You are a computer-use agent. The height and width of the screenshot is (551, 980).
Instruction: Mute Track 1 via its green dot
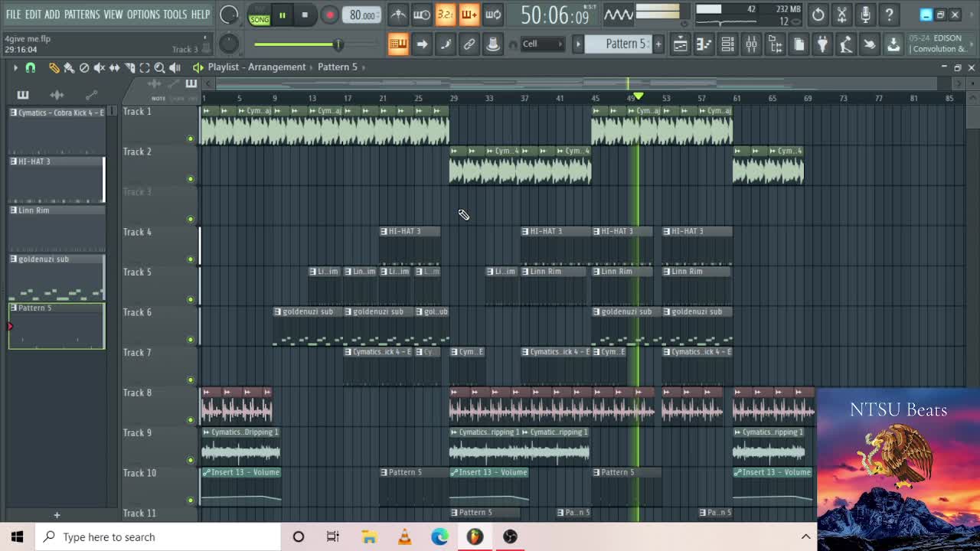pos(190,139)
